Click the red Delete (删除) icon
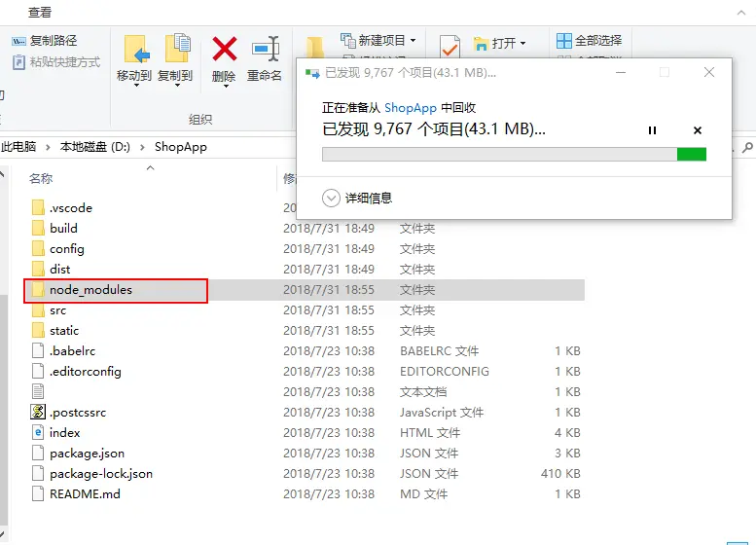 (x=225, y=49)
